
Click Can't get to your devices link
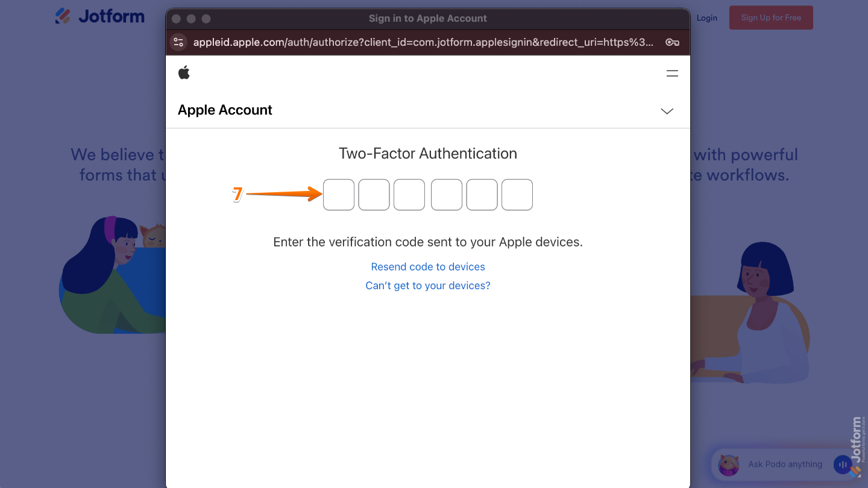tap(428, 285)
